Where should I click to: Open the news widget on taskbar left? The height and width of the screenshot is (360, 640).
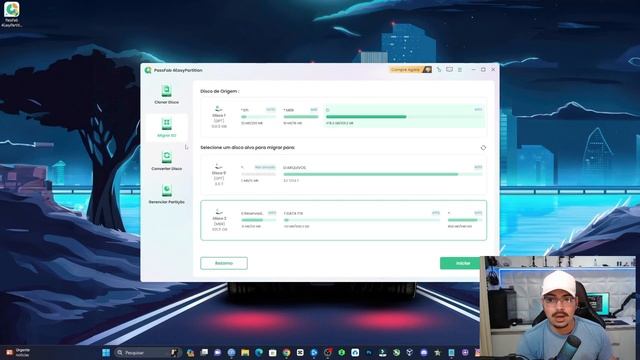pyautogui.click(x=17, y=353)
